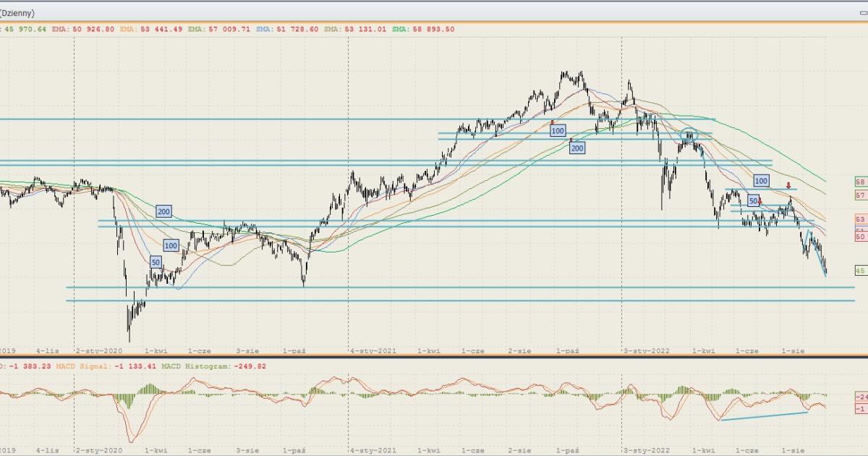
Task: Select the circle annotation on the early 2022 price
Action: (x=689, y=134)
